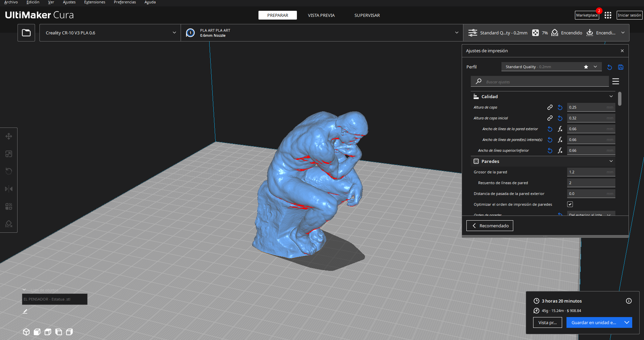Switch to the VISTA PREVIA stage
The width and height of the screenshot is (644, 340).
pos(321,15)
